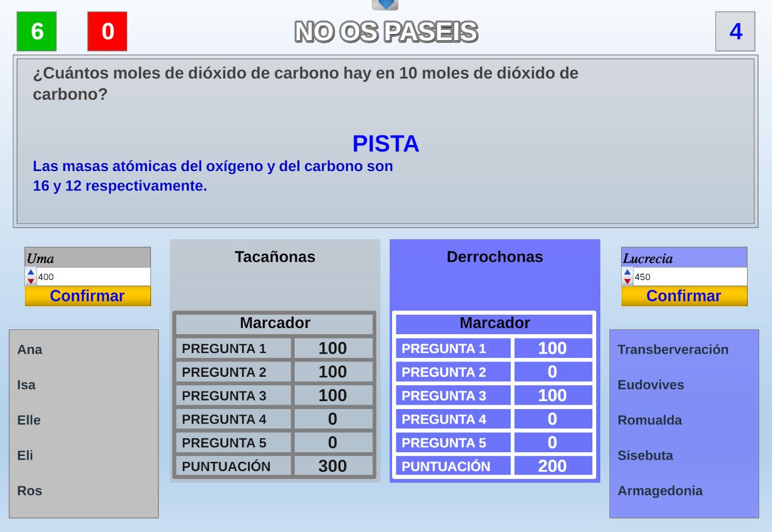The height and width of the screenshot is (532, 772).
Task: Click the blue number 4 counter box
Action: point(735,31)
